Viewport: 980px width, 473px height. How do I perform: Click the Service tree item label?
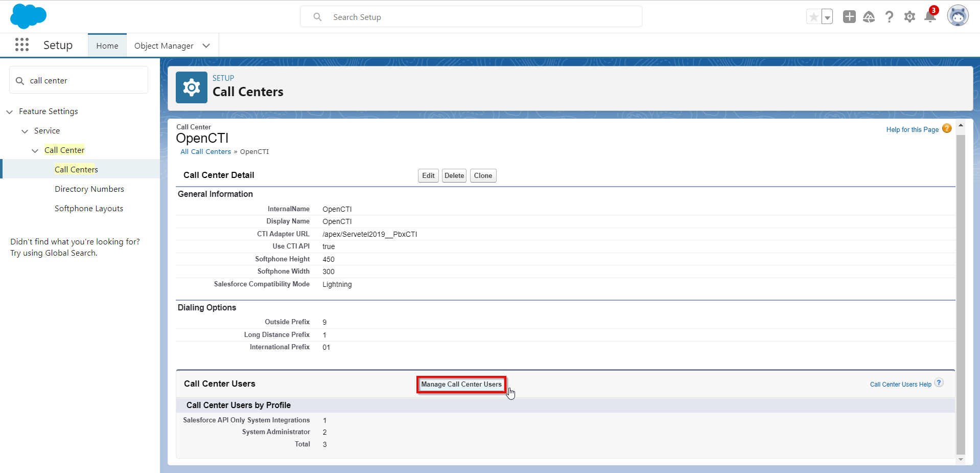tap(47, 130)
